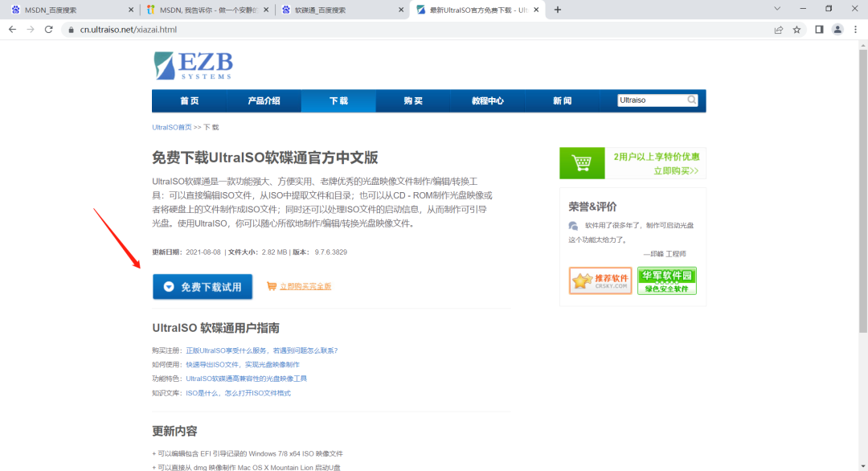The image size is (868, 471).
Task: Open 首页 in navigation bar
Action: pyautogui.click(x=190, y=100)
